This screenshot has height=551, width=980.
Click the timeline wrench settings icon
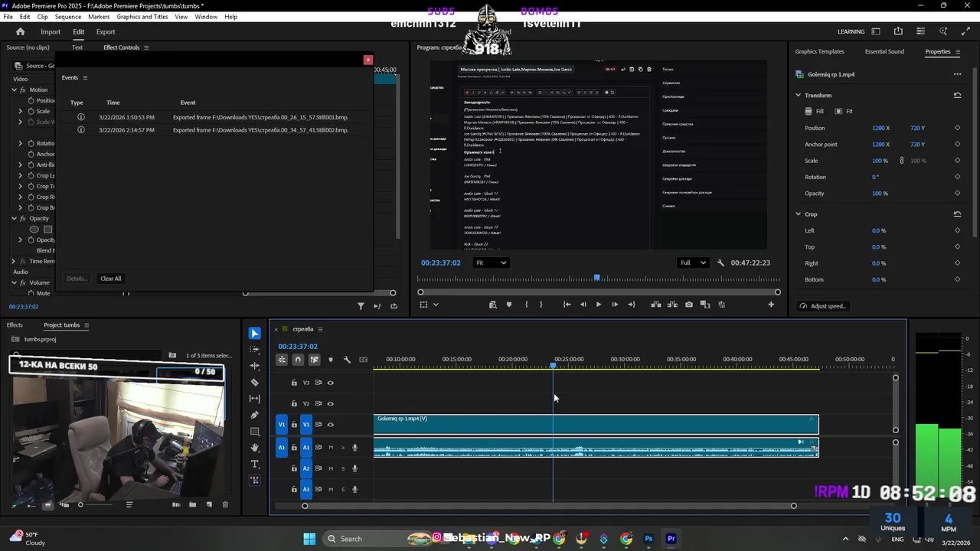tap(347, 360)
